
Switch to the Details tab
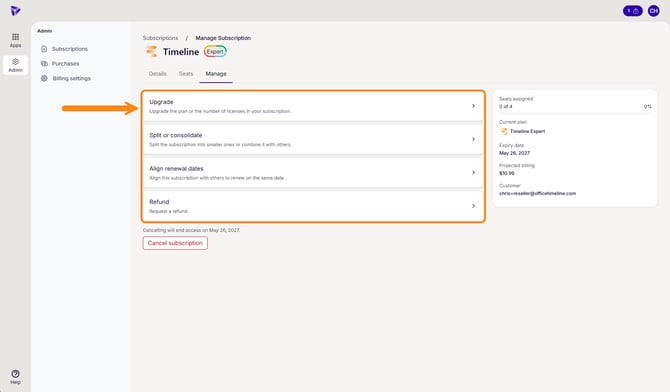(157, 74)
